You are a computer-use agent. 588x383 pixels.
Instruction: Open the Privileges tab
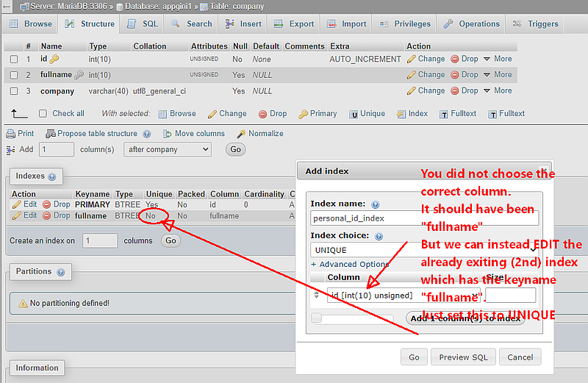[x=405, y=24]
